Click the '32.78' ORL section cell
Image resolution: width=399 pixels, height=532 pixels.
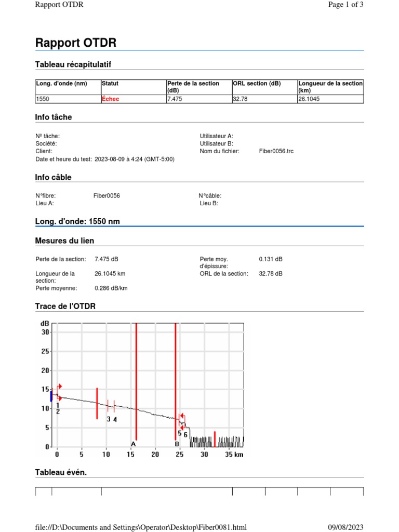point(264,99)
